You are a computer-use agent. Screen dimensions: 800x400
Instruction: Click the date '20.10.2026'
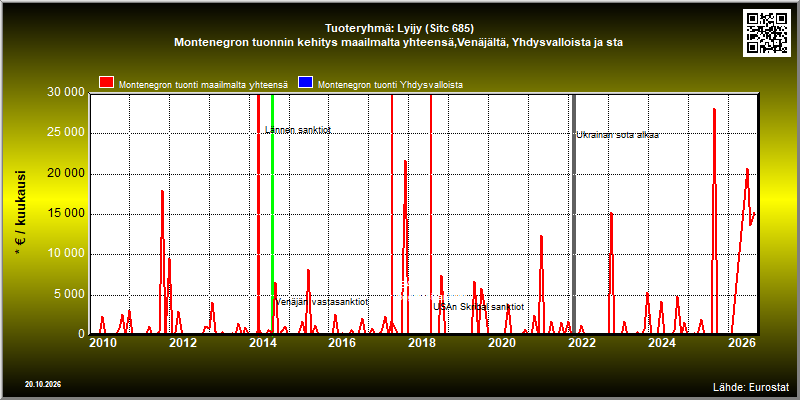coord(43,384)
